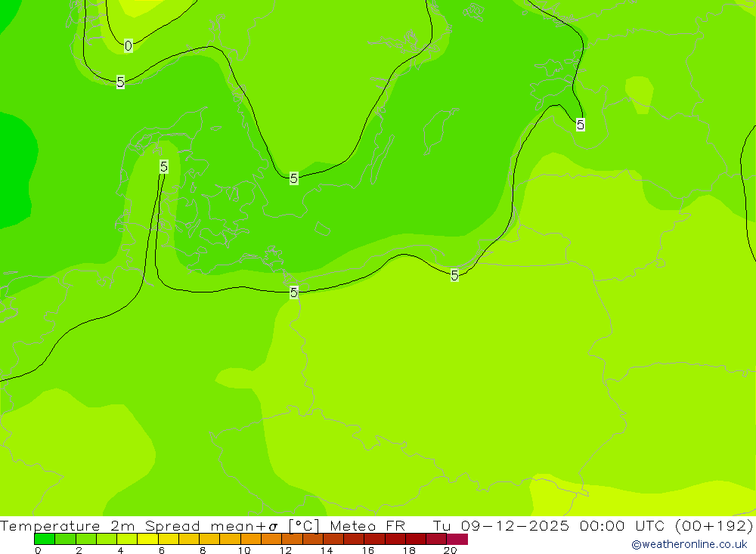The image size is (756, 554).
Task: Click the legend scale label 2
Action: (x=79, y=550)
